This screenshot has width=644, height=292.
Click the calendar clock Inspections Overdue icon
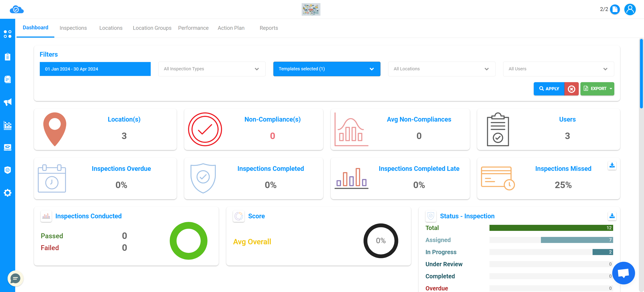click(x=52, y=178)
